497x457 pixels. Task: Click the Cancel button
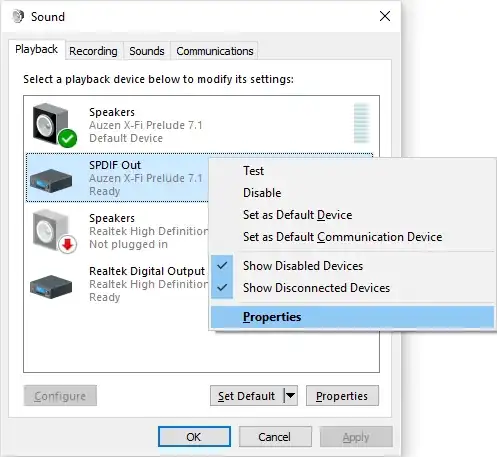coord(275,437)
